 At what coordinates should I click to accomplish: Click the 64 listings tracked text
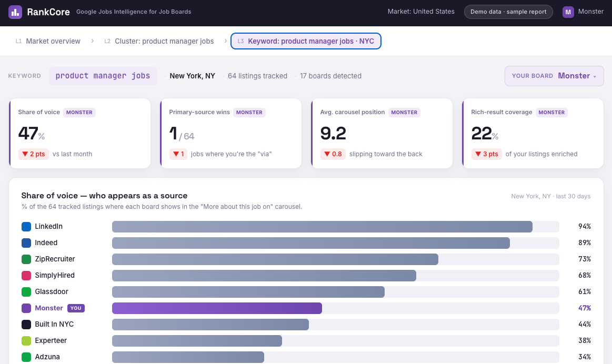pos(258,76)
